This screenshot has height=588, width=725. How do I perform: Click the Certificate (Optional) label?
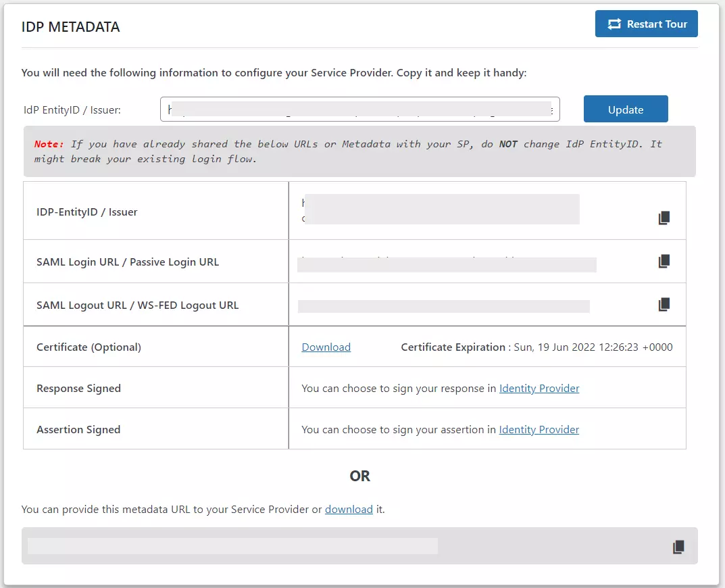89,347
